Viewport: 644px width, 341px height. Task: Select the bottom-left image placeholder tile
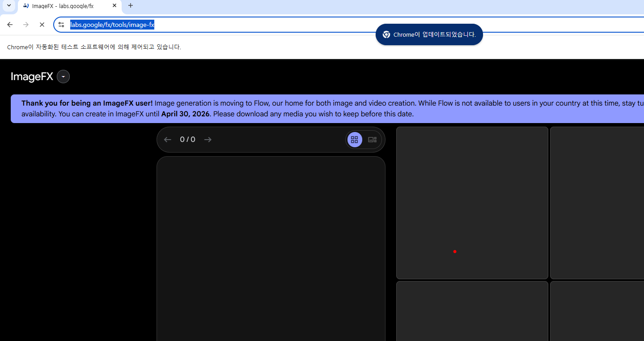pos(472,311)
